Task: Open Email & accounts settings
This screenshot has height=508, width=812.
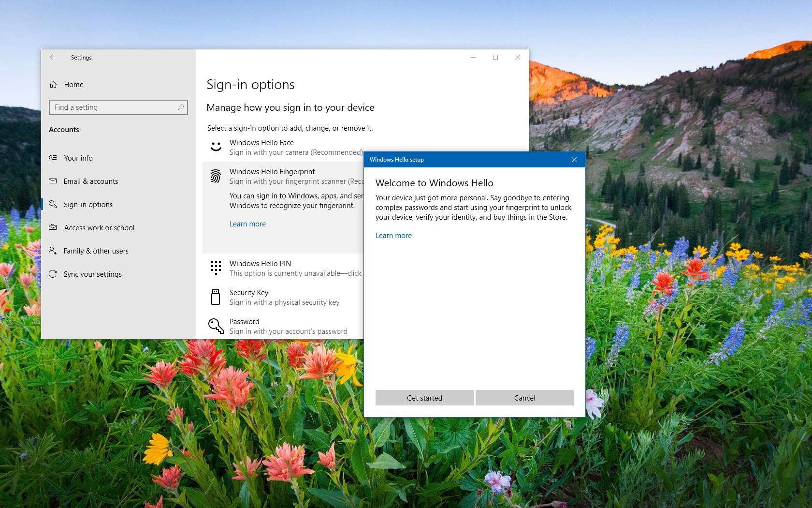Action: 90,181
